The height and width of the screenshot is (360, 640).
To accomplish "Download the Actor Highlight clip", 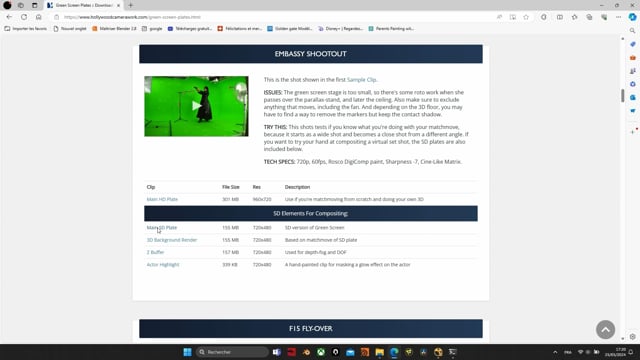I will click(x=163, y=264).
